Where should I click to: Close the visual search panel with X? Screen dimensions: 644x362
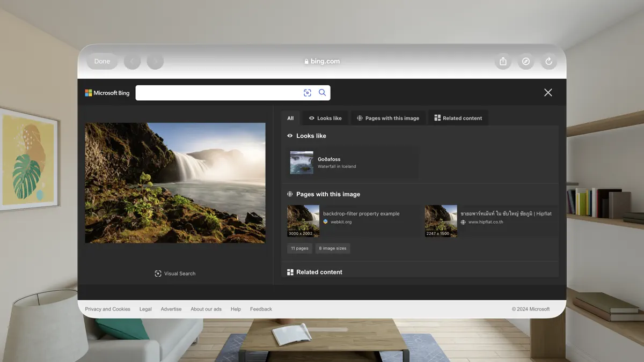click(548, 92)
